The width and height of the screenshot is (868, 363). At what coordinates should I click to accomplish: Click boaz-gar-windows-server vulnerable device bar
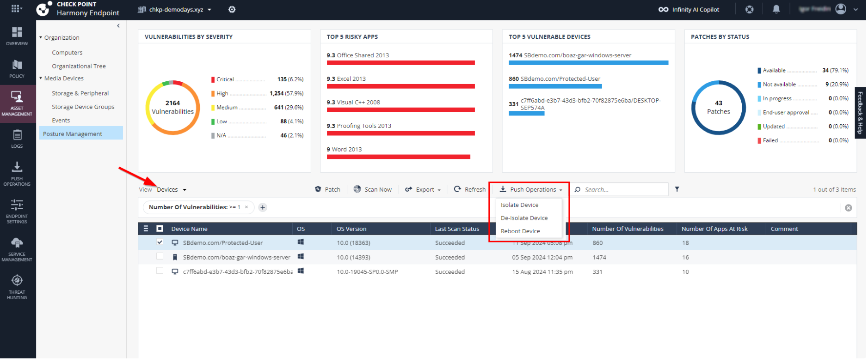[x=588, y=63]
